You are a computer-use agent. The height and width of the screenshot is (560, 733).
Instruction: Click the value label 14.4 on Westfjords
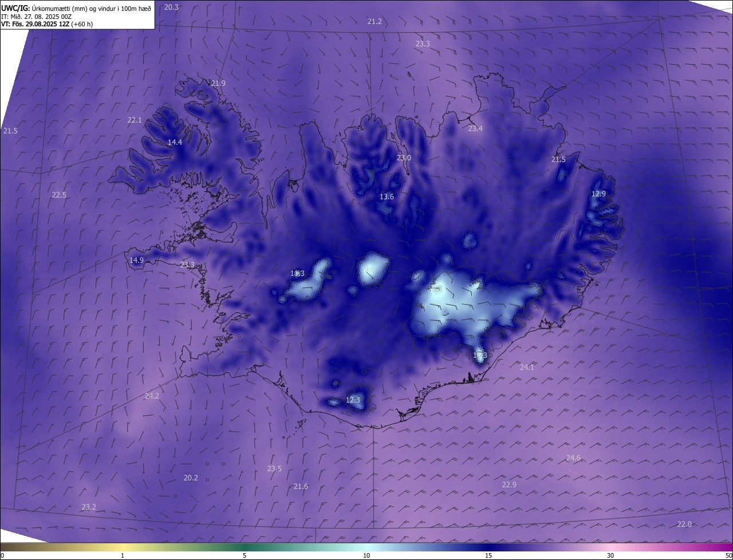point(175,142)
